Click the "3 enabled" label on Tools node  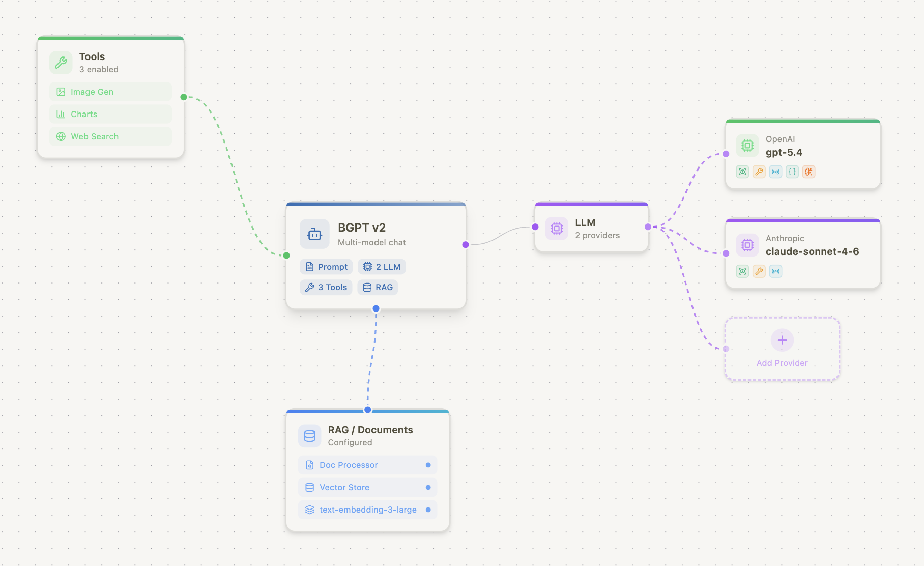99,69
